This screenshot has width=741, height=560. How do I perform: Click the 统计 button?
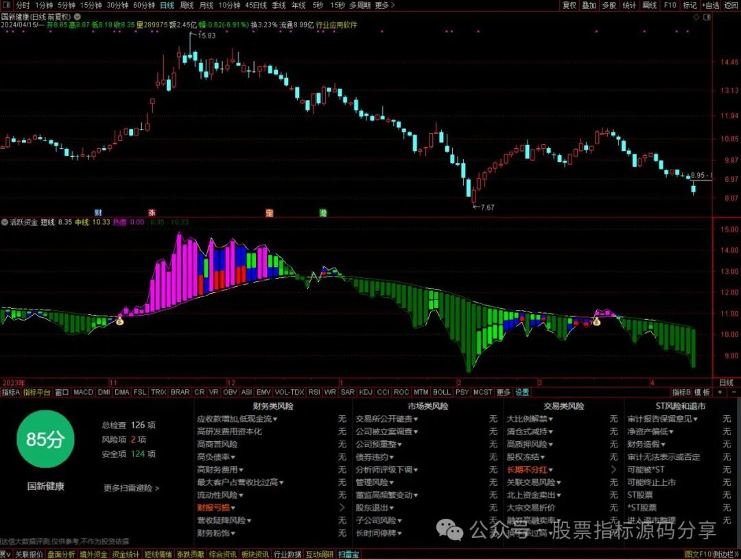click(629, 5)
